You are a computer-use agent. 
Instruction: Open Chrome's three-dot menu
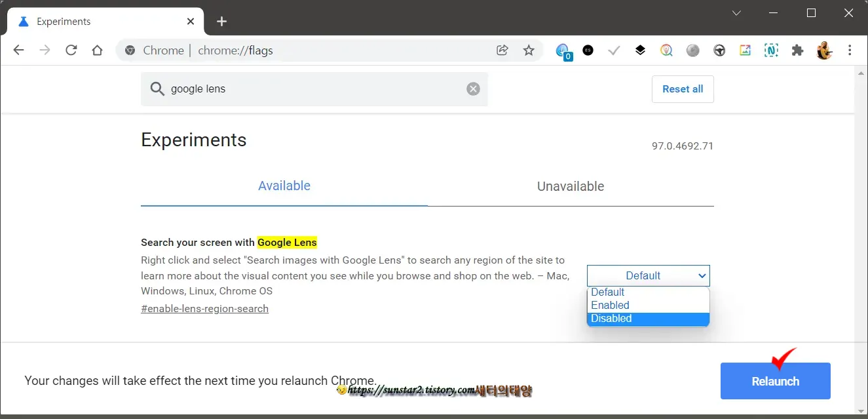pyautogui.click(x=850, y=50)
